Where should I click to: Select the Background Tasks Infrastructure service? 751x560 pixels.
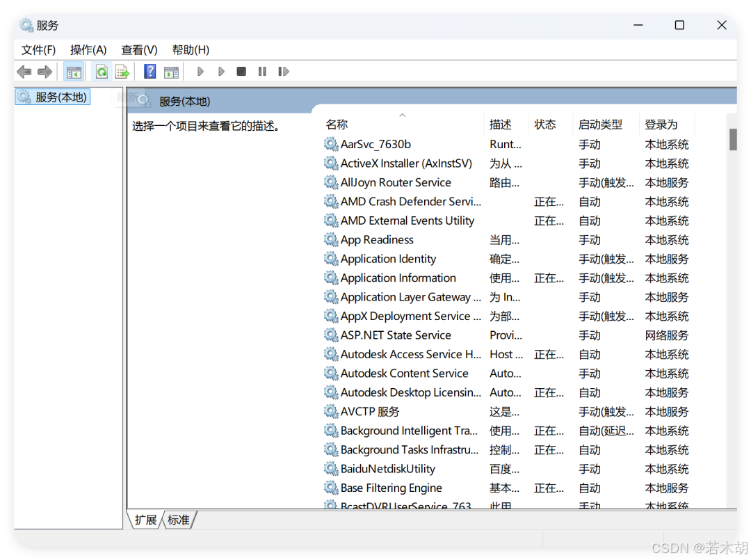click(410, 449)
